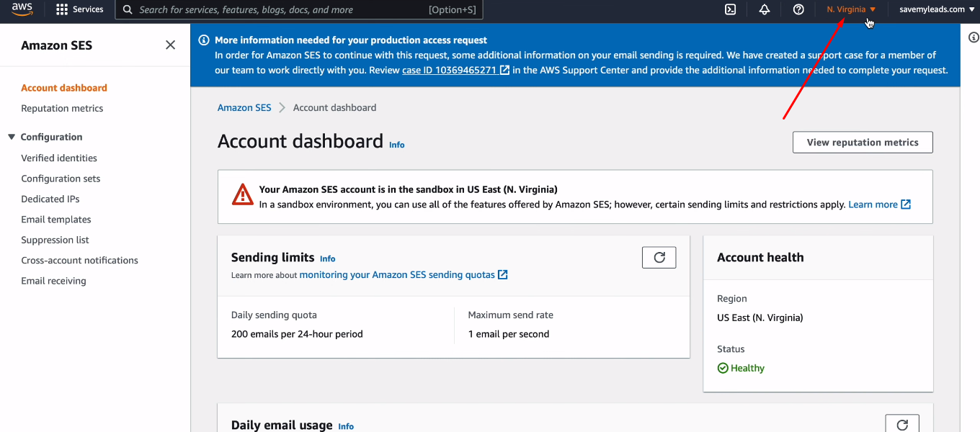Select '1 email per second' value
980x432 pixels.
tap(509, 334)
